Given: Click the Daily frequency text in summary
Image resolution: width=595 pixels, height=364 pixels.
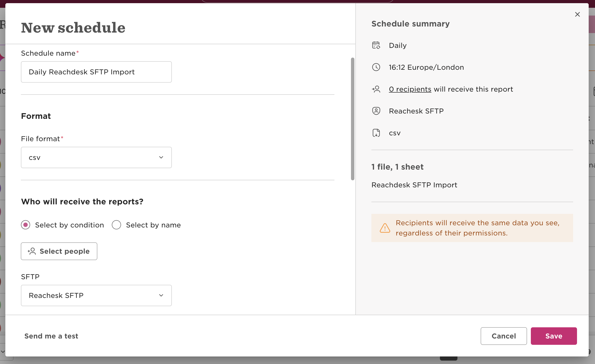Looking at the screenshot, I should [x=398, y=45].
